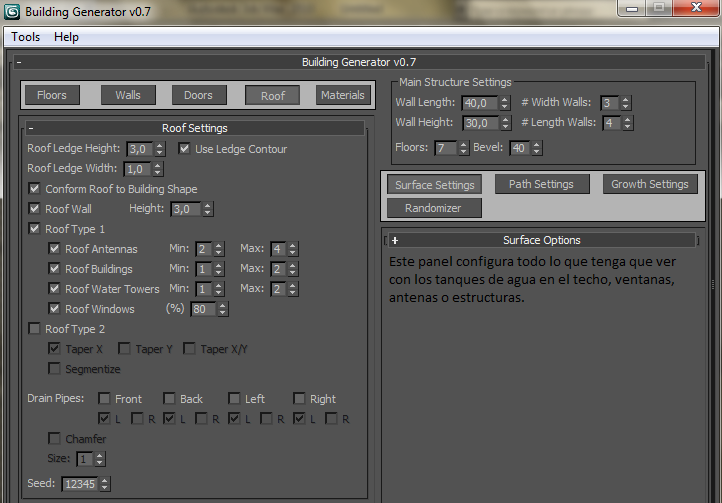Switch to the Materials settings tab

[x=342, y=95]
